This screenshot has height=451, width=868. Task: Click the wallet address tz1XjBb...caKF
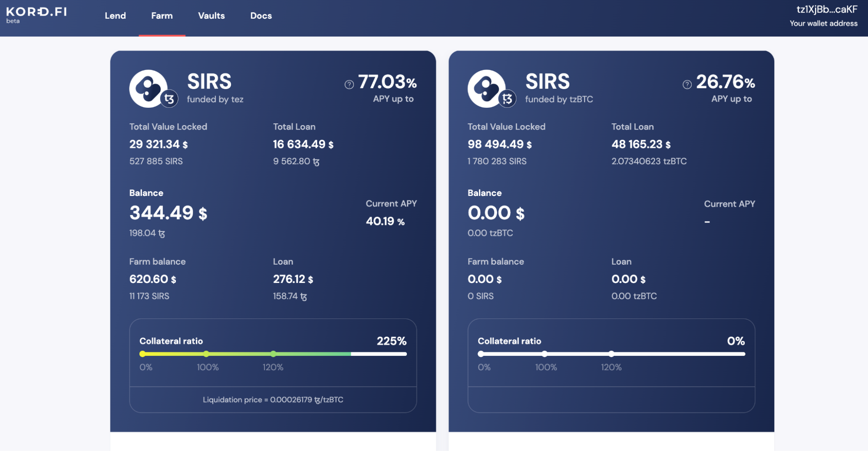[826, 10]
